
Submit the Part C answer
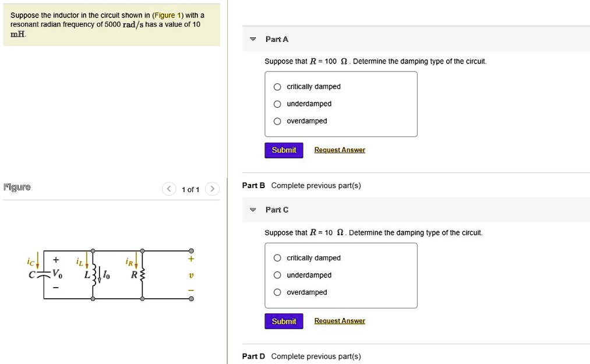284,321
